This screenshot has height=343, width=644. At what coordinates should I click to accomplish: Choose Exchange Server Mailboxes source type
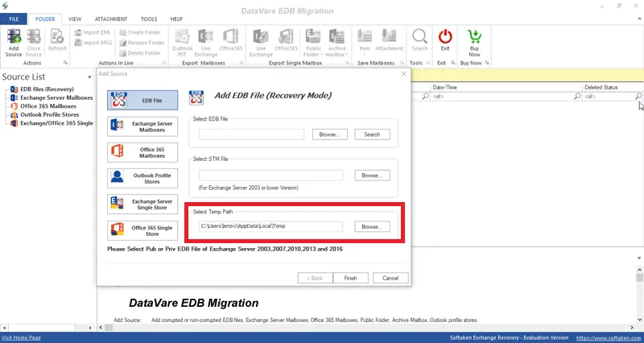point(142,126)
